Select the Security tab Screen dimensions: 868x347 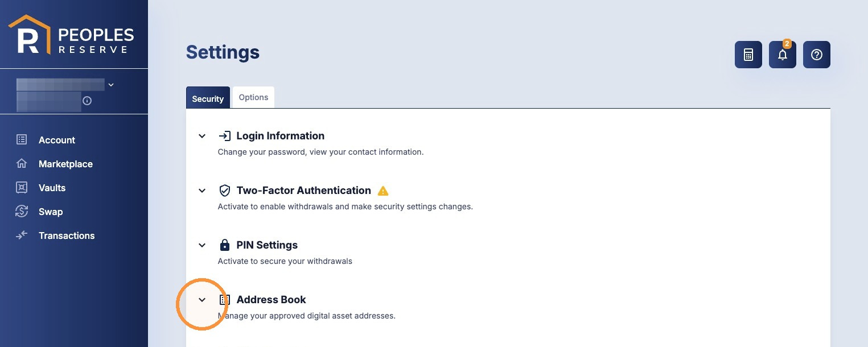click(x=208, y=98)
